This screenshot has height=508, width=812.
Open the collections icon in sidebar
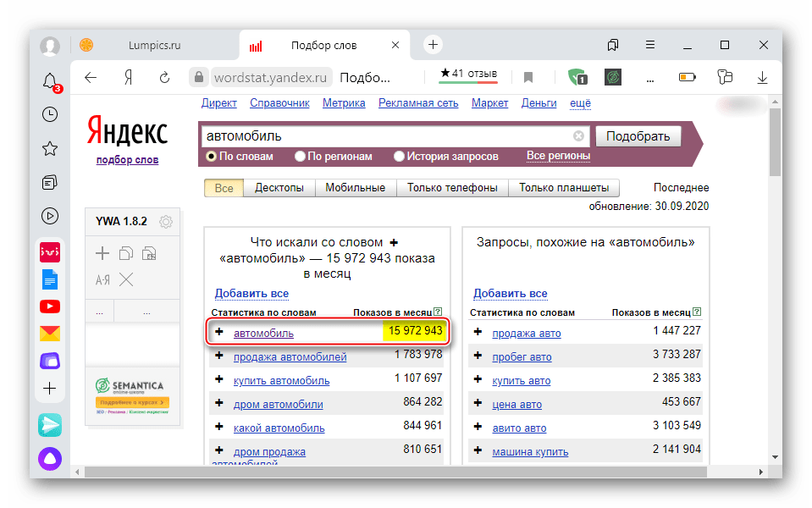50,182
